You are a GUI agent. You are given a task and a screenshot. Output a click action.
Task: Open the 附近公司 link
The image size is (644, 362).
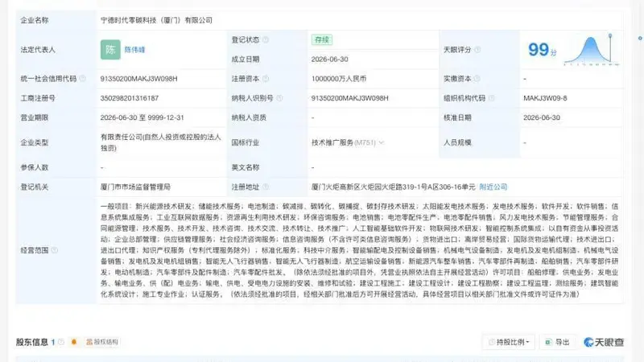(x=493, y=187)
